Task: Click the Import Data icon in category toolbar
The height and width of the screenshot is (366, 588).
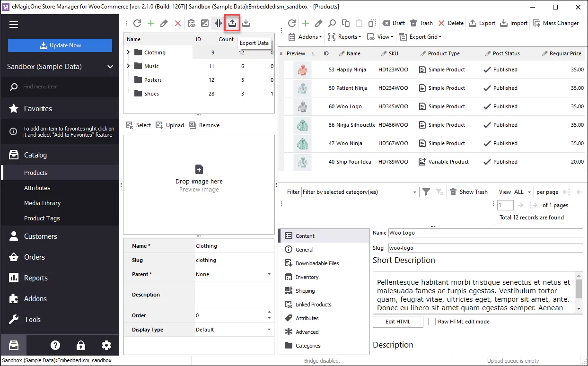Action: click(x=246, y=23)
